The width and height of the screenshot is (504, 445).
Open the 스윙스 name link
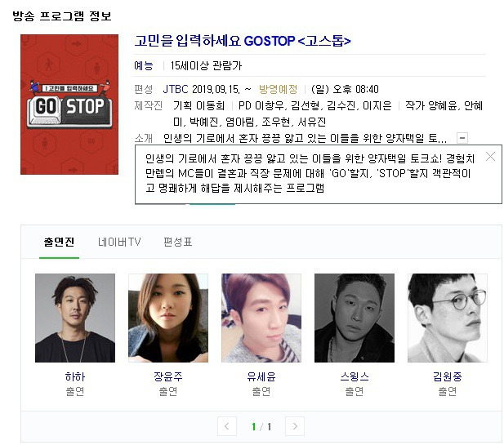(x=355, y=376)
